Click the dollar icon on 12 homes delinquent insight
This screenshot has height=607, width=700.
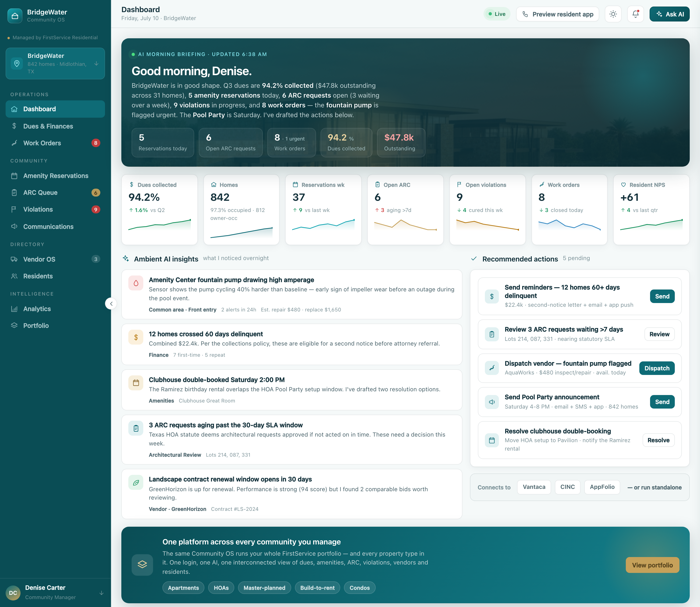(136, 337)
